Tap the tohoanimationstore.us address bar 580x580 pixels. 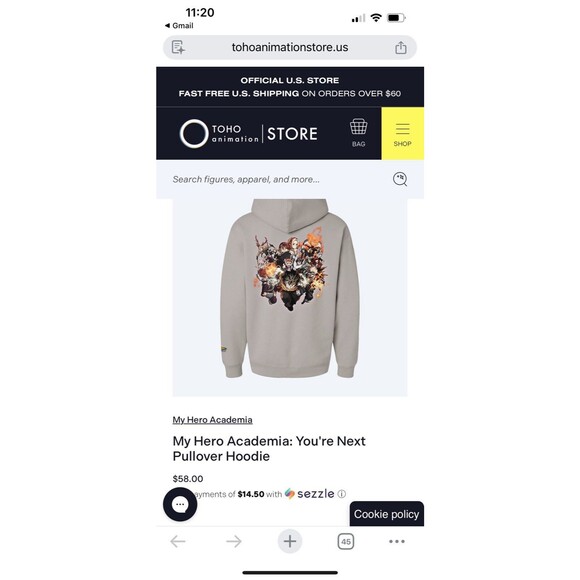[290, 47]
